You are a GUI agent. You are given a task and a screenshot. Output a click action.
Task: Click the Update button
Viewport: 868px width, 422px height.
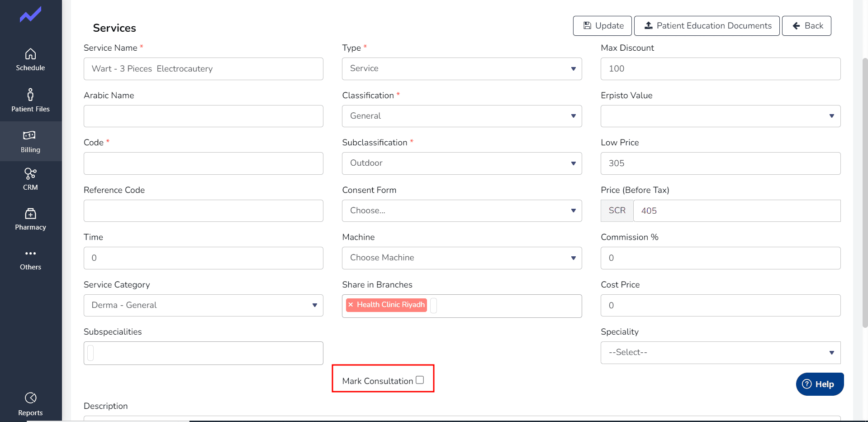tap(602, 26)
